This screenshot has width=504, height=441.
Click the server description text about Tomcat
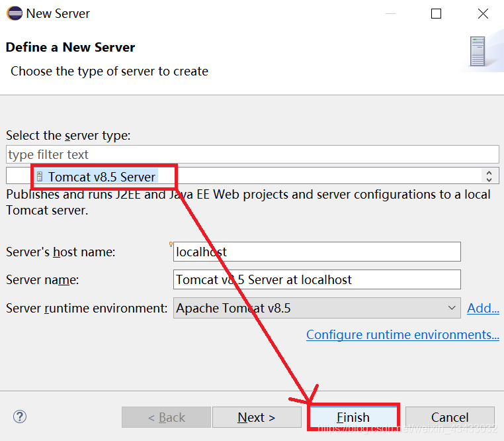248,202
